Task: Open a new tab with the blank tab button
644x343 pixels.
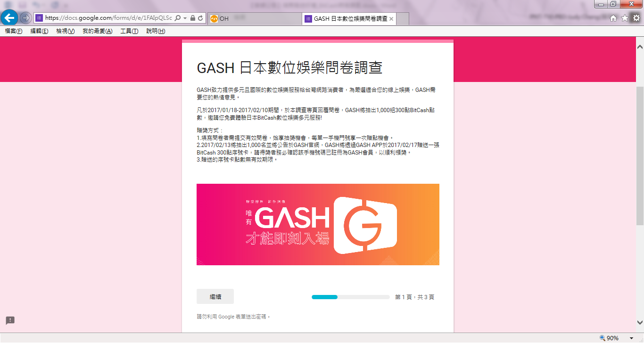Action: click(403, 19)
